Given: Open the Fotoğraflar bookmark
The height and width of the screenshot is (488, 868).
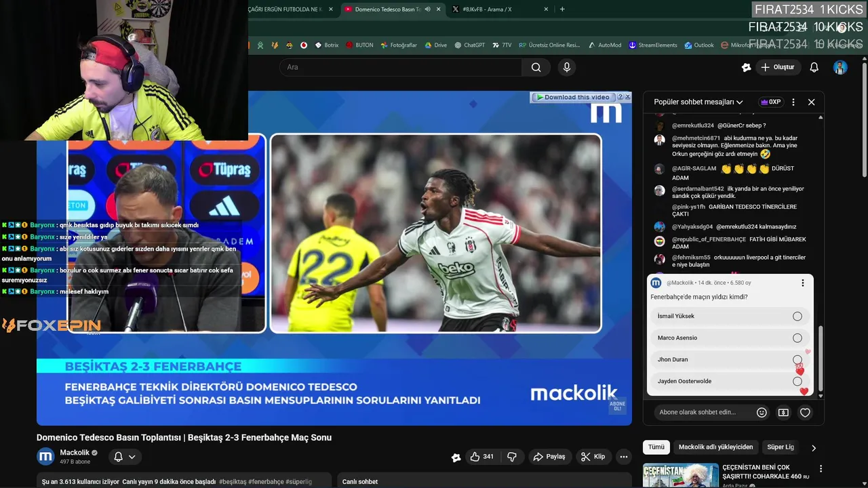Looking at the screenshot, I should tap(399, 45).
